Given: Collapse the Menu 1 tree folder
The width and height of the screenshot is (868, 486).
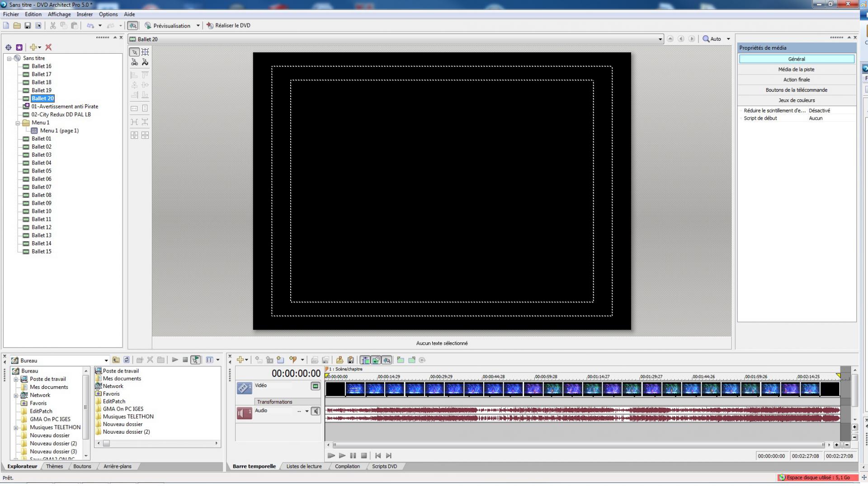Looking at the screenshot, I should tap(18, 123).
